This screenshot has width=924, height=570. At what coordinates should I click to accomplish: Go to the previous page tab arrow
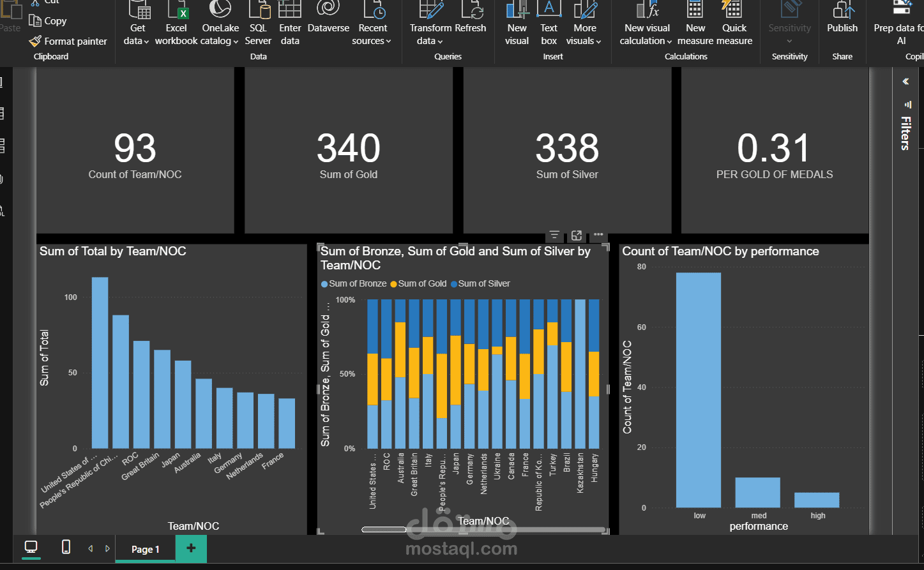[90, 548]
